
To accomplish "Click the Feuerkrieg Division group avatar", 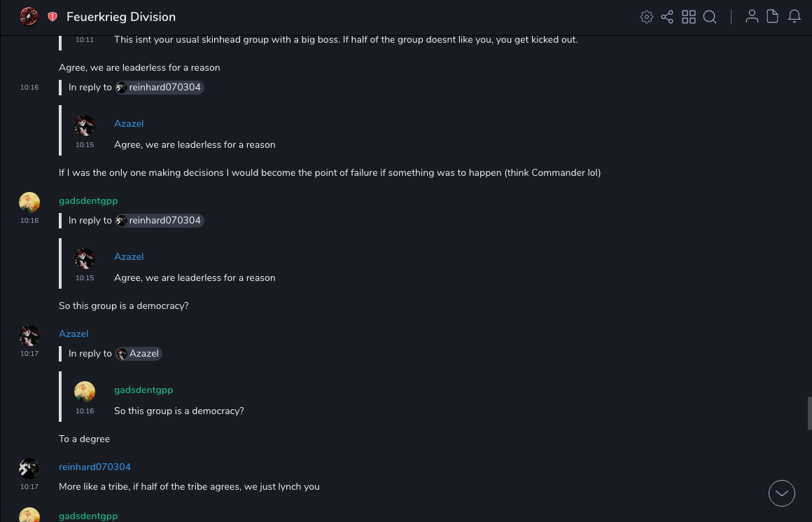I will [29, 17].
